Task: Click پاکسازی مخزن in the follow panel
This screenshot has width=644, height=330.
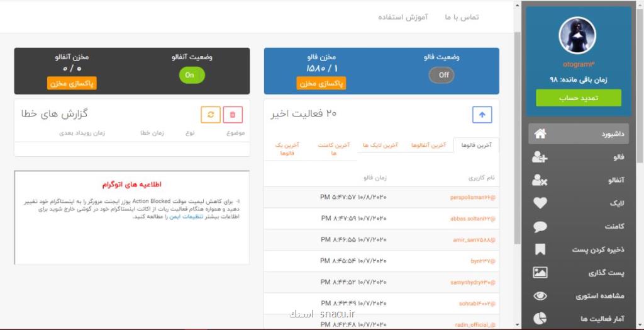Action: click(x=321, y=84)
